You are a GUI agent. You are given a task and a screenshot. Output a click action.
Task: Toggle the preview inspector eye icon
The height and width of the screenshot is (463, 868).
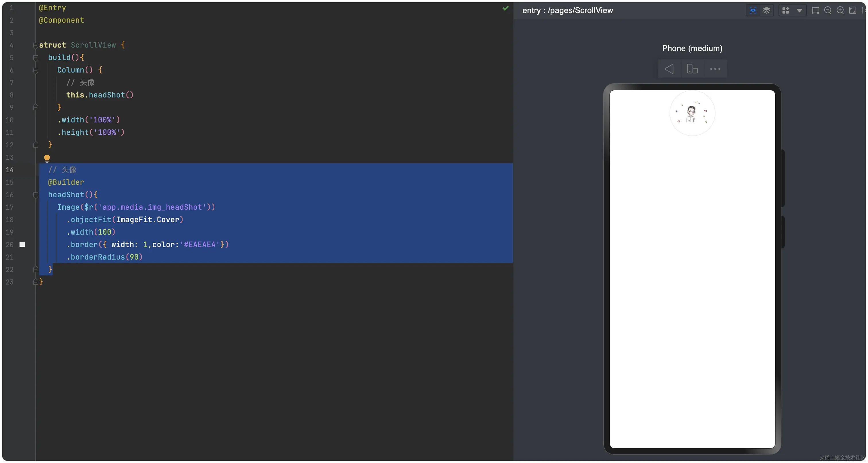tap(753, 10)
